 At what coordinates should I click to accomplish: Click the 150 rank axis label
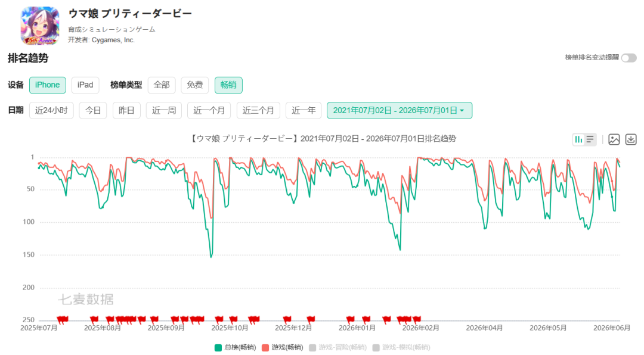pos(29,254)
